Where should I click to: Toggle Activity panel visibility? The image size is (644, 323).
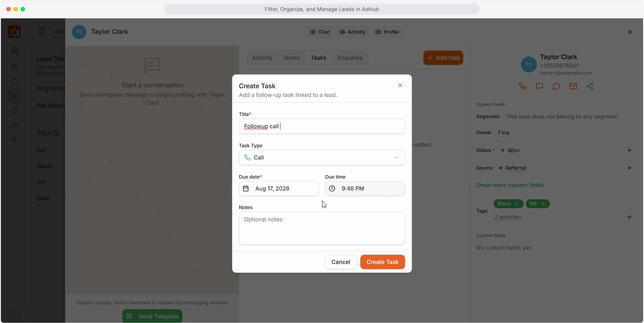(x=352, y=32)
